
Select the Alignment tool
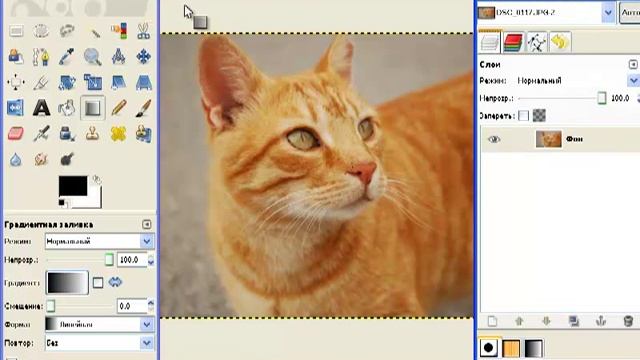pyautogui.click(x=16, y=82)
